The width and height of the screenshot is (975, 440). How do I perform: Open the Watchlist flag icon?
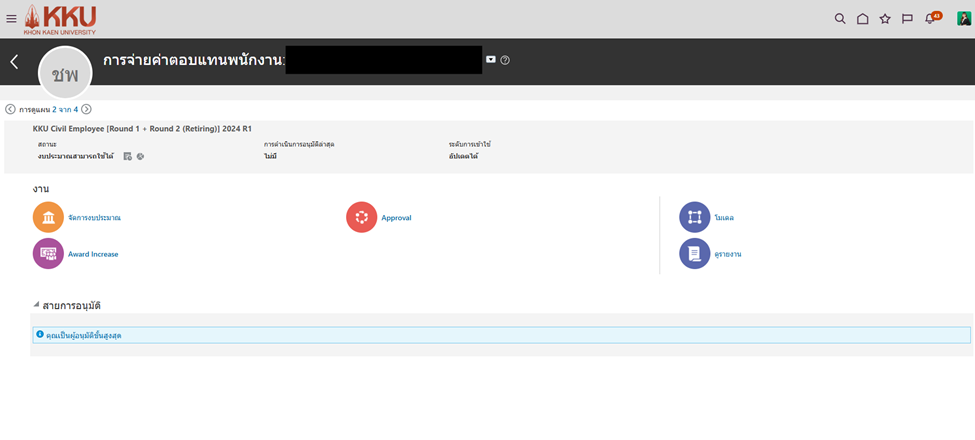coord(907,18)
